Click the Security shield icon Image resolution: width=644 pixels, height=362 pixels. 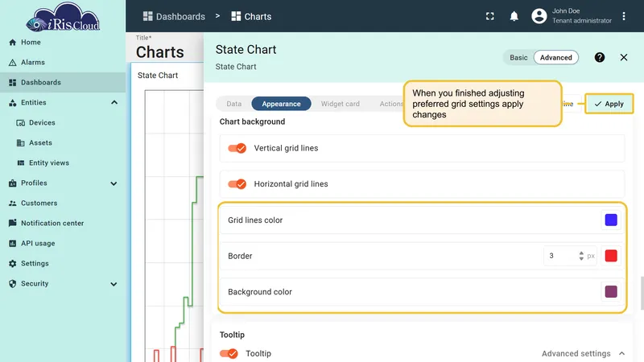(x=12, y=284)
